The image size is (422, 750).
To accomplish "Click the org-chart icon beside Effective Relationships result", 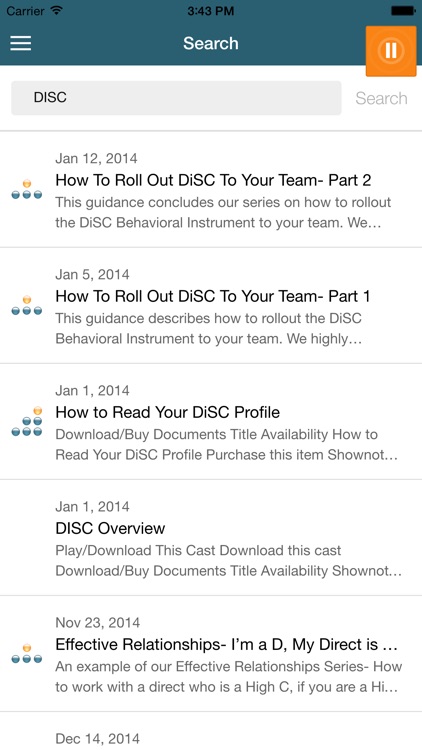I will (27, 654).
